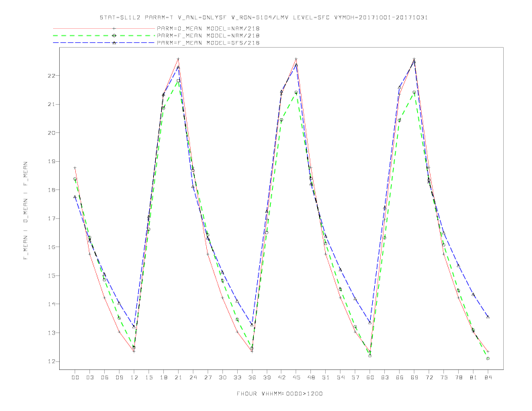Click the blue GFS triangle marker at hour 78
Image resolution: width=532 pixels, height=411 pixels.
[x=458, y=266]
